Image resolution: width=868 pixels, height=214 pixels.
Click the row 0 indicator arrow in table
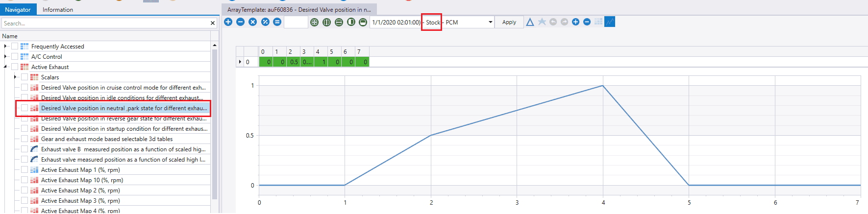(x=240, y=62)
